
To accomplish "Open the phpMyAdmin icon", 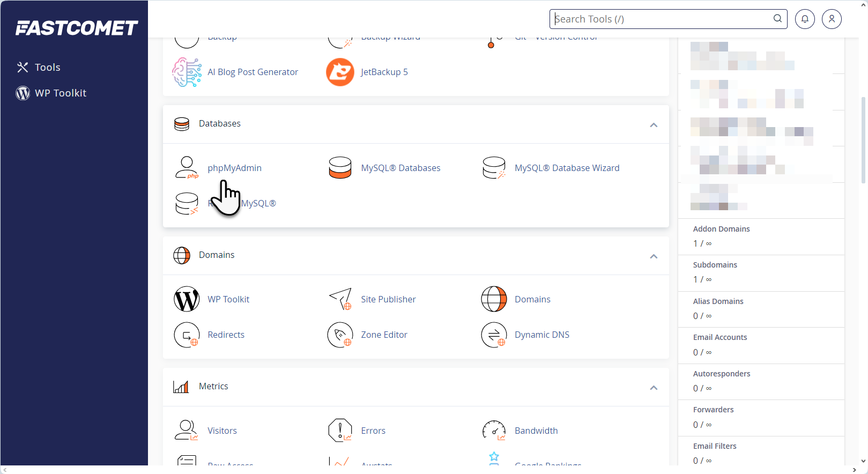I will tap(187, 168).
